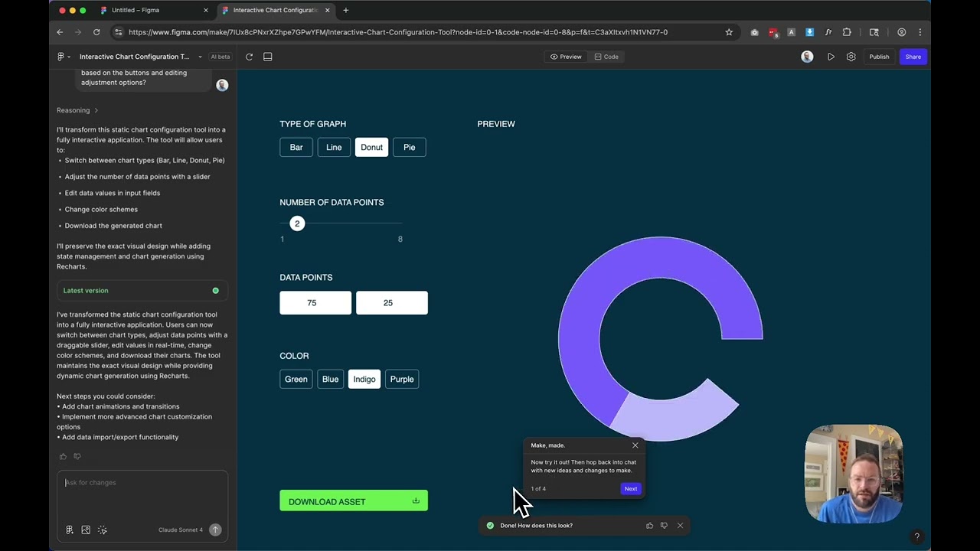Click the Share button
The height and width of the screenshot is (551, 980).
(913, 57)
